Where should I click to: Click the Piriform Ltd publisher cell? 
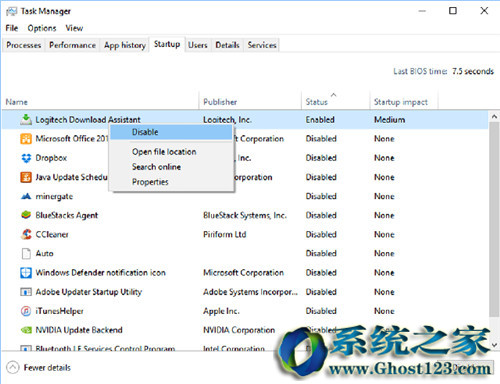click(x=225, y=234)
